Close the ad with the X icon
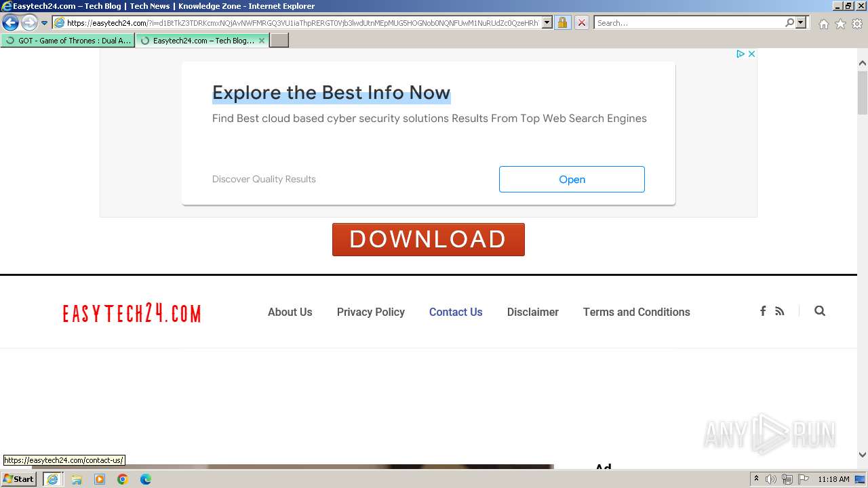The image size is (868, 488). coord(751,54)
